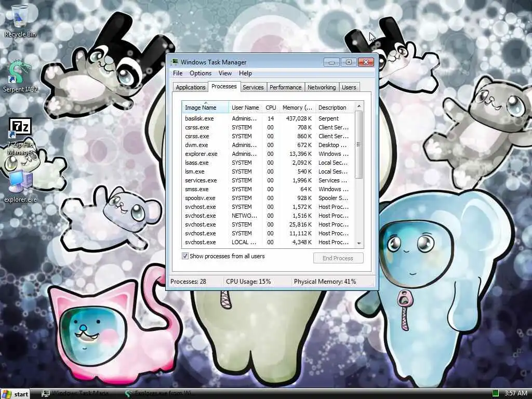This screenshot has width=532, height=399.
Task: Sort by CPU column header
Action: click(x=270, y=108)
